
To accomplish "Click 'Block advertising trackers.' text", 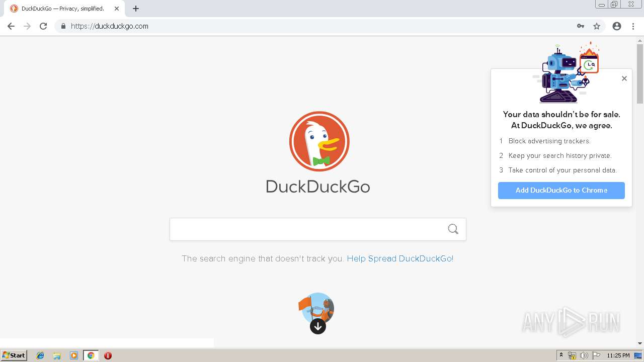I will (549, 141).
